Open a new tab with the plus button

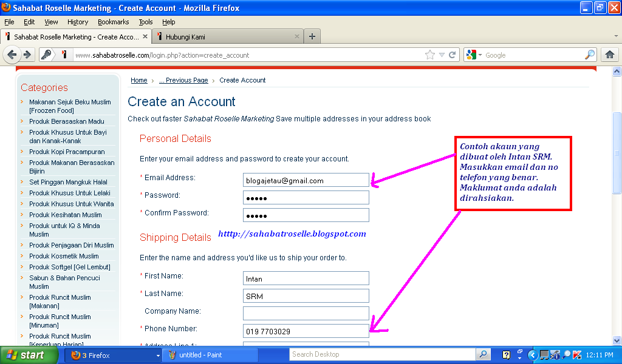click(312, 36)
